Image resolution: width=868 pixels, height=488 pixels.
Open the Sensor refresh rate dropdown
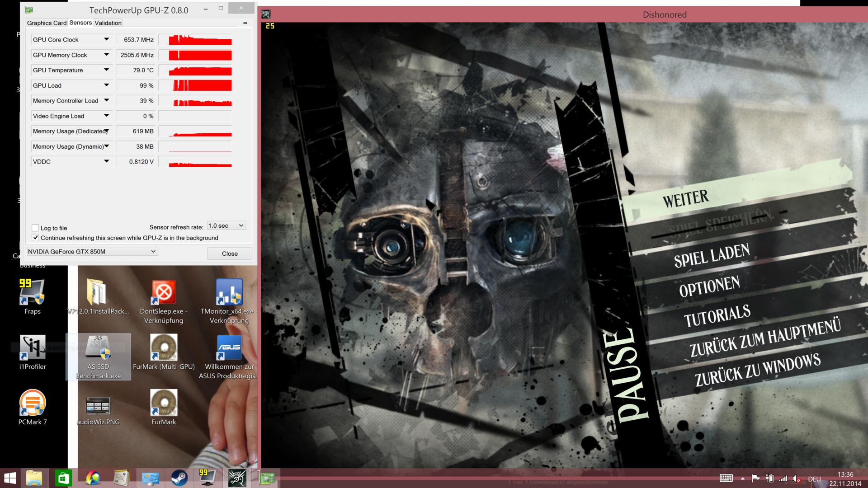226,225
